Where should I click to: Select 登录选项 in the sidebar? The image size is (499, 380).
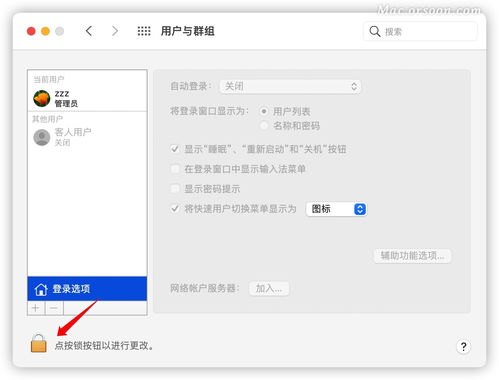tap(87, 289)
